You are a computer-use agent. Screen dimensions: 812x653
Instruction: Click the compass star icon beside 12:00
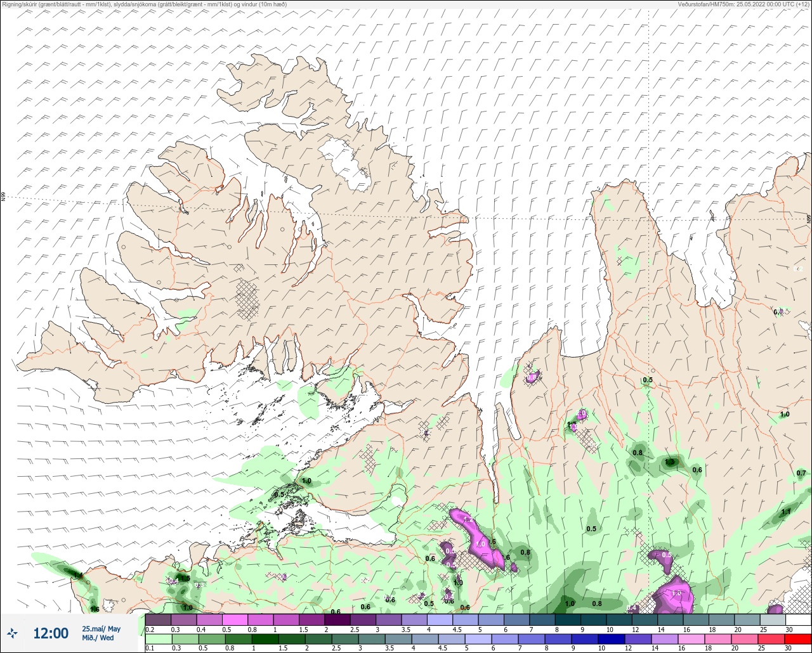12,633
